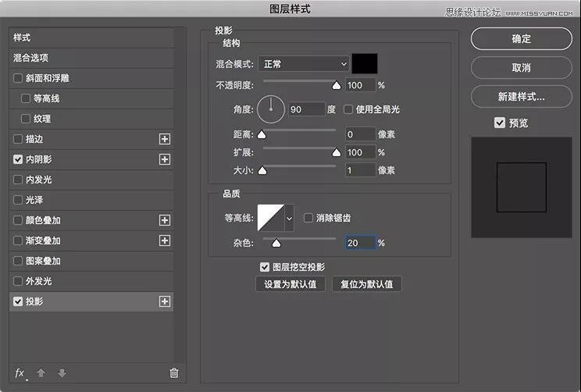Select the 图案叠加 row label
Viewport: 581px width, 392px height.
(x=43, y=261)
